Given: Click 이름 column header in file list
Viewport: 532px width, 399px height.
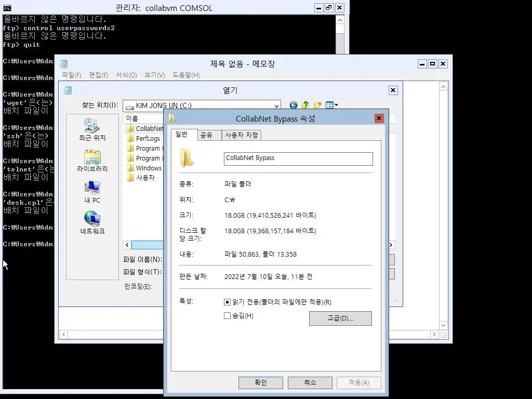Looking at the screenshot, I should tap(143, 118).
